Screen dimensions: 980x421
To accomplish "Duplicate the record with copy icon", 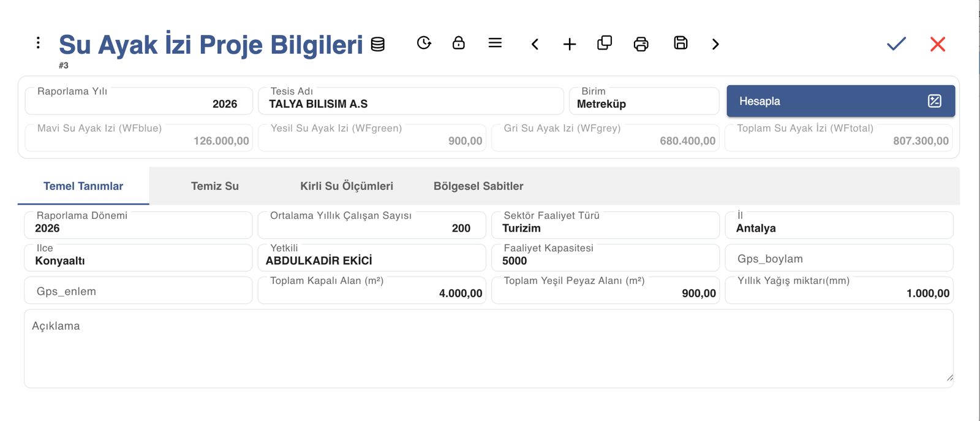I will 605,43.
